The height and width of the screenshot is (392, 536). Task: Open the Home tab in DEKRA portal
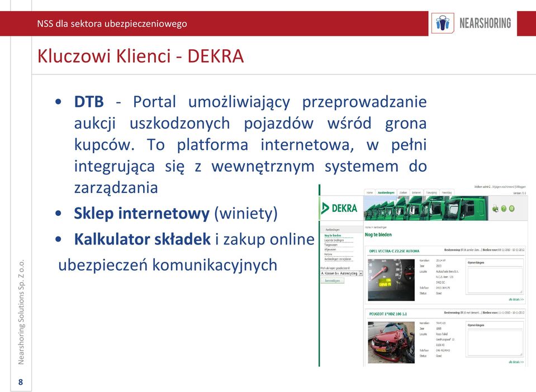point(369,192)
